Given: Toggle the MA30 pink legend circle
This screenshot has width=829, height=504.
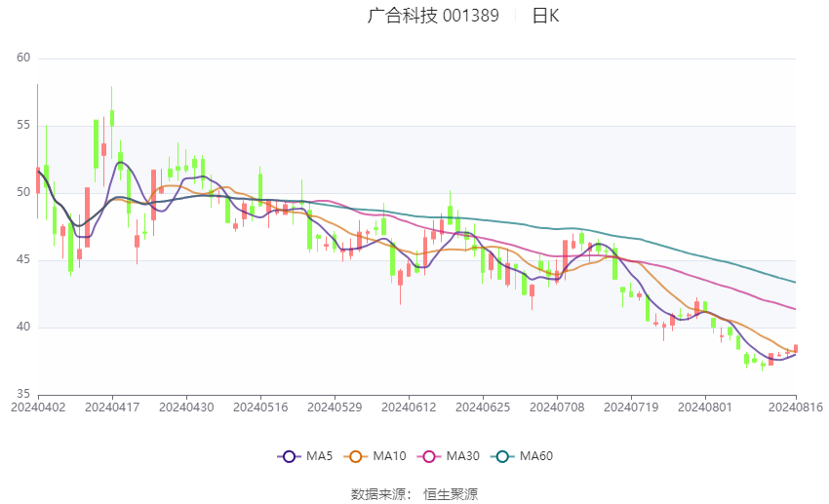Looking at the screenshot, I should click(x=429, y=456).
